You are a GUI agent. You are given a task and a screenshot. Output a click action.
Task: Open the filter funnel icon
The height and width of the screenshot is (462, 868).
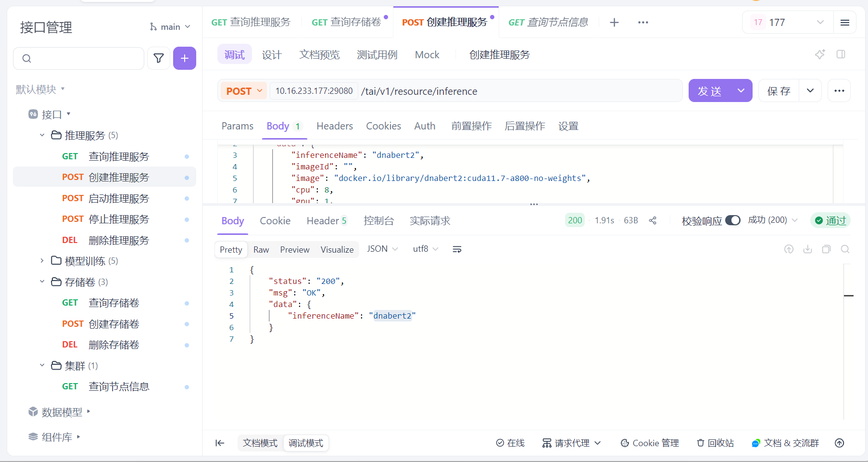tap(159, 59)
